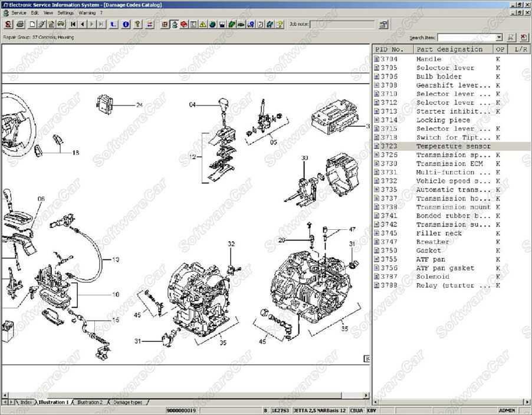Click the yellow warning triangle toolbar icon
Screen dimensions: 532x415
point(202,24)
